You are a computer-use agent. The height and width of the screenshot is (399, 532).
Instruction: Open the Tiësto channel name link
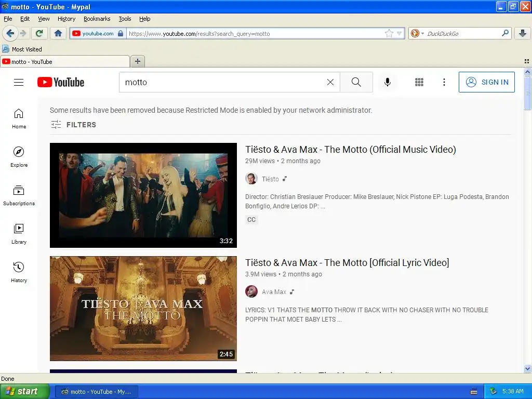(x=270, y=179)
